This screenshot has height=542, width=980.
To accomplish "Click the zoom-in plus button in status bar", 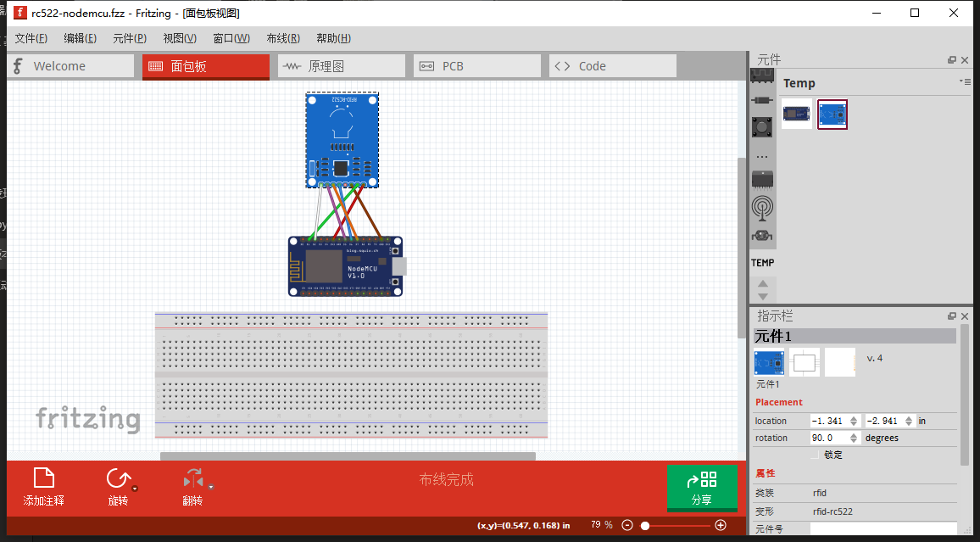I will (x=720, y=525).
